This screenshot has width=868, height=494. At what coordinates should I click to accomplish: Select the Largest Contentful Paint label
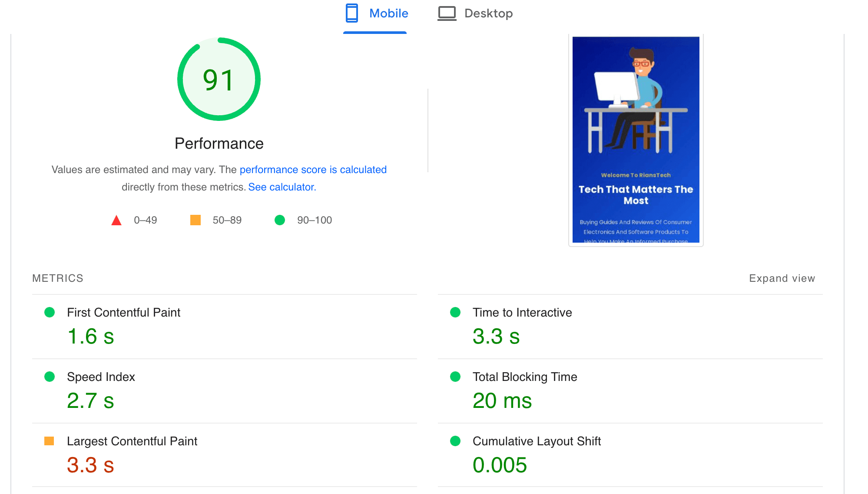[132, 441]
